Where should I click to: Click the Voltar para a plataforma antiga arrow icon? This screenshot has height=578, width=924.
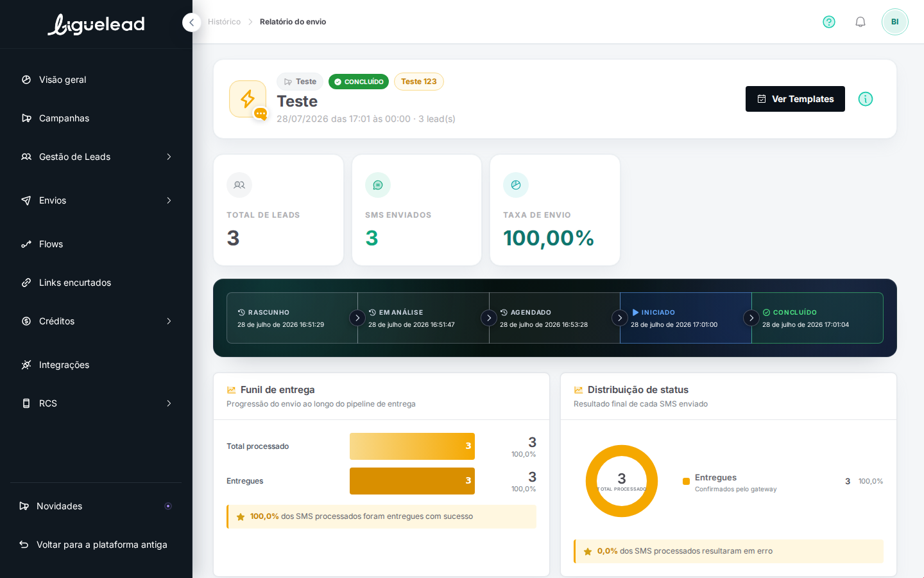point(24,545)
